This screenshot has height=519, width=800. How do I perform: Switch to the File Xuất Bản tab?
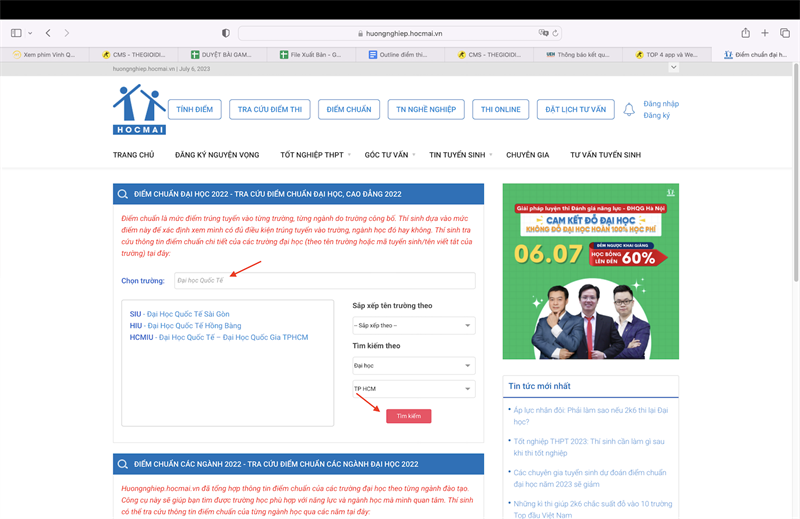pos(311,55)
